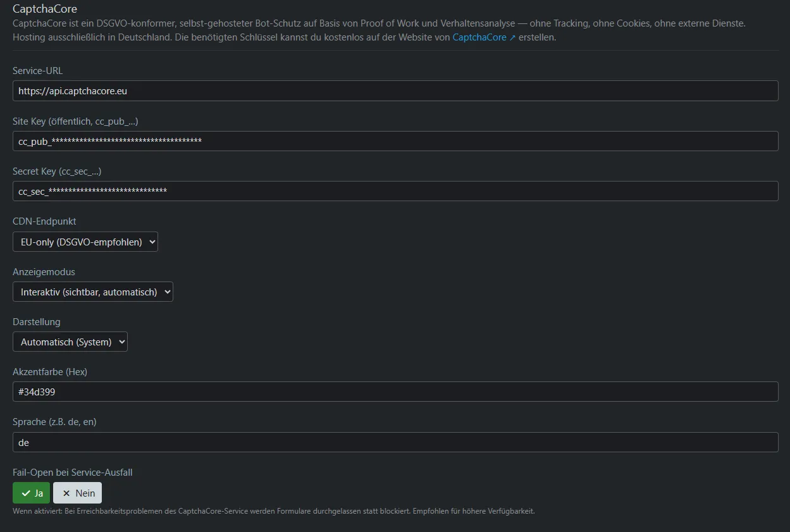Viewport: 790px width, 532px height.
Task: Click into the Site Key field
Action: (x=395, y=141)
